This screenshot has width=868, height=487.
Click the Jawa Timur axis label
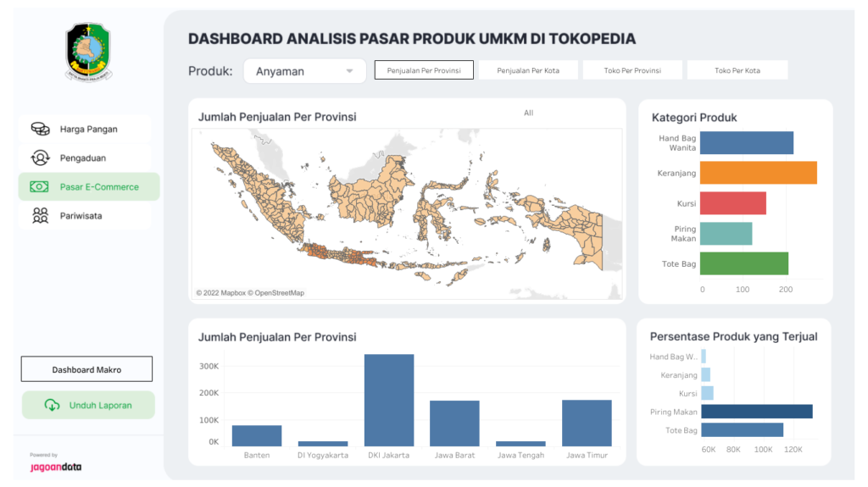[587, 455]
